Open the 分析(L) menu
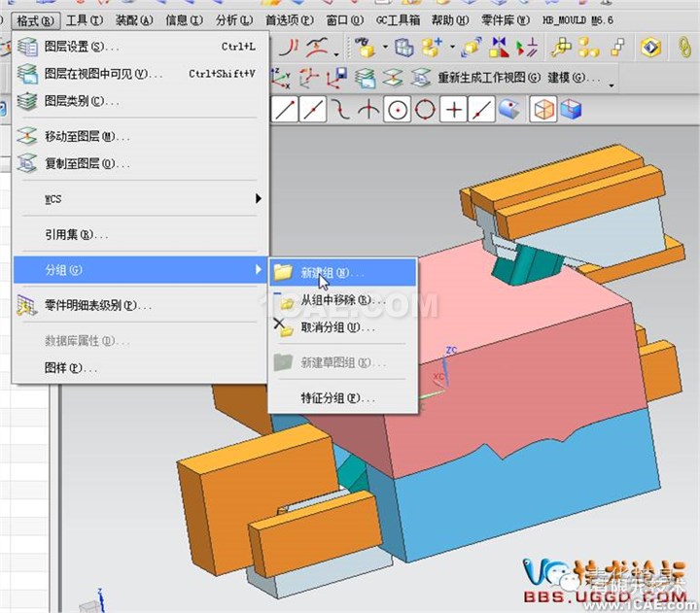The width and height of the screenshot is (700, 613). pyautogui.click(x=234, y=20)
